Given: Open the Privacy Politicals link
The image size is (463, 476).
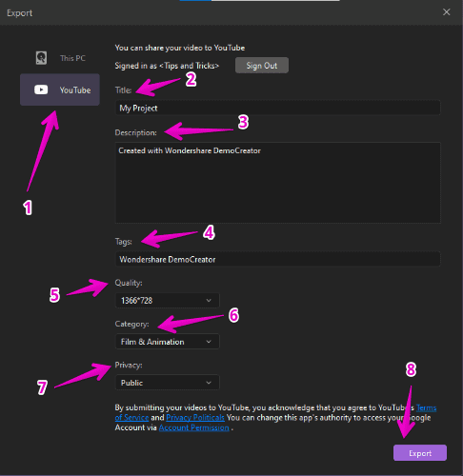Looking at the screenshot, I should click(195, 417).
